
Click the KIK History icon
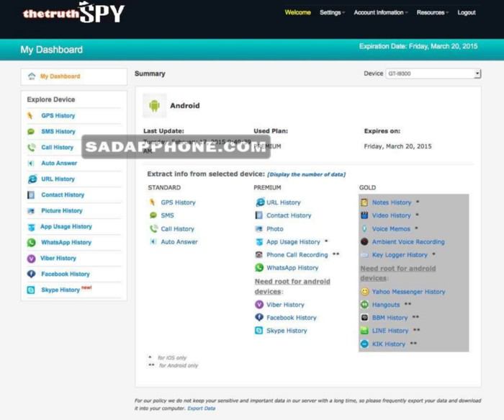tap(364, 344)
